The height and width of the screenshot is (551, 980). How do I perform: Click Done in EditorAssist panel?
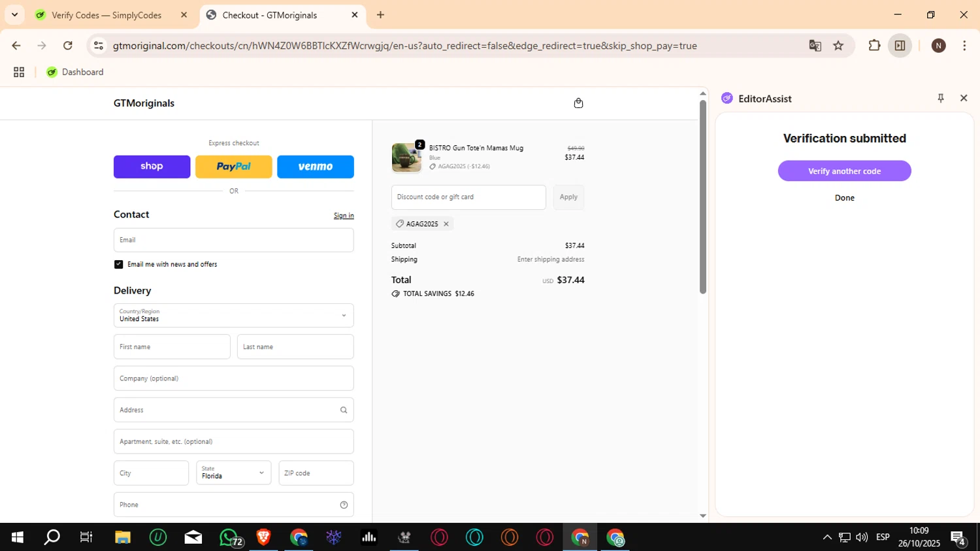click(x=844, y=198)
